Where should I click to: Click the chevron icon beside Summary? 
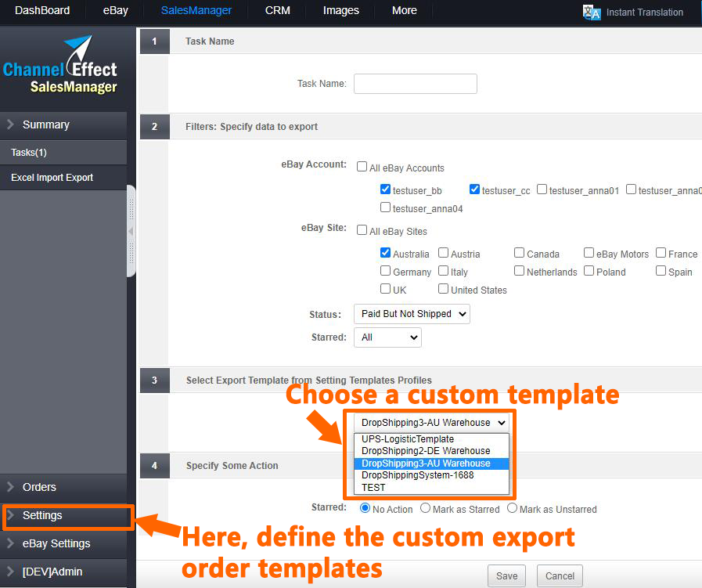(11, 124)
